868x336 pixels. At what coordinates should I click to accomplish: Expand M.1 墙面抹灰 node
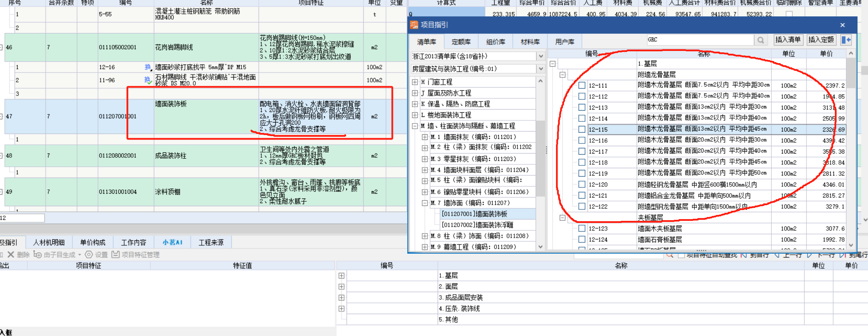[425, 137]
